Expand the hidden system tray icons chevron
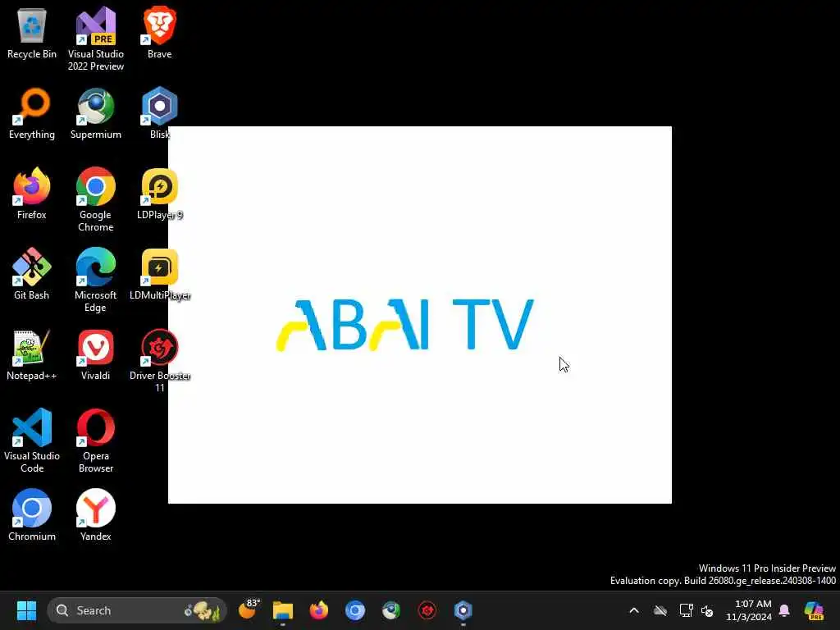The image size is (840, 630). (x=634, y=610)
